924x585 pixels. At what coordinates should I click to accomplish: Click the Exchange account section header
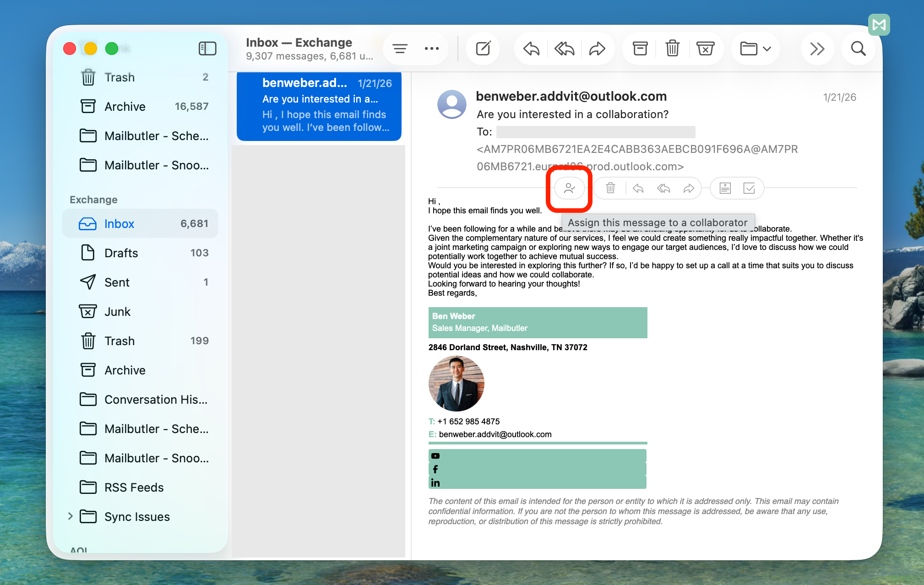click(x=93, y=200)
